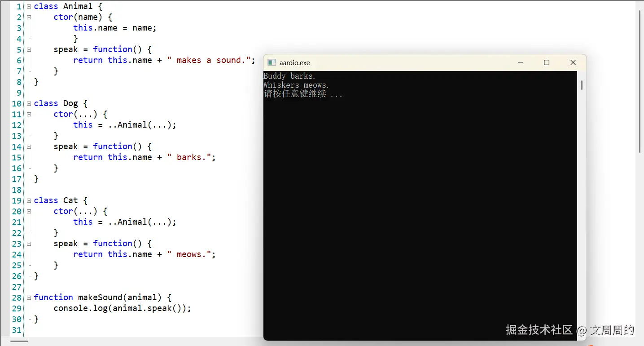The height and width of the screenshot is (346, 644).
Task: Click the editor horizontal scrollbar thumb
Action: pyautogui.click(x=19, y=341)
